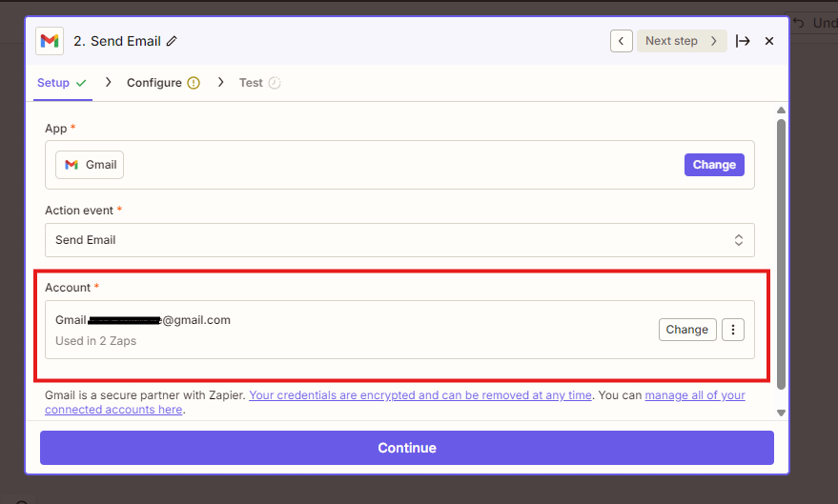838x504 pixels.
Task: Click the Undo button behind the panel
Action: (x=814, y=23)
